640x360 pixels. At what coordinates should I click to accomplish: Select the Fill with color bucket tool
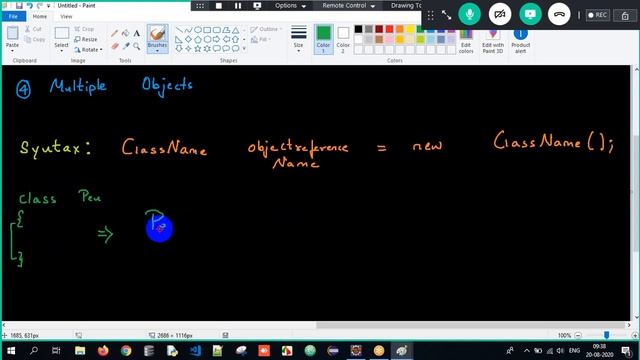pos(126,33)
